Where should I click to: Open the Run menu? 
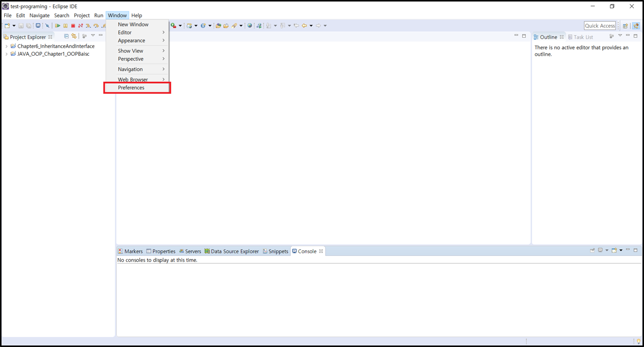tap(99, 16)
